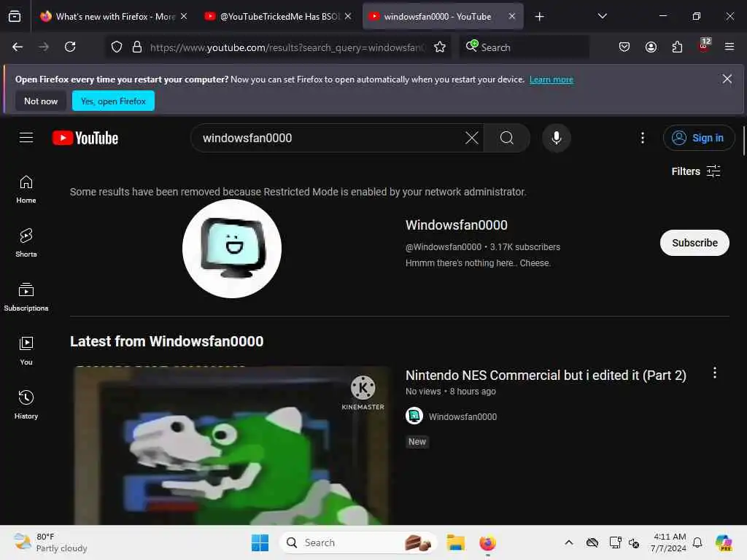Screen dimensions: 747x560
Task: Open Shorts in sidebar
Action: tap(26, 243)
